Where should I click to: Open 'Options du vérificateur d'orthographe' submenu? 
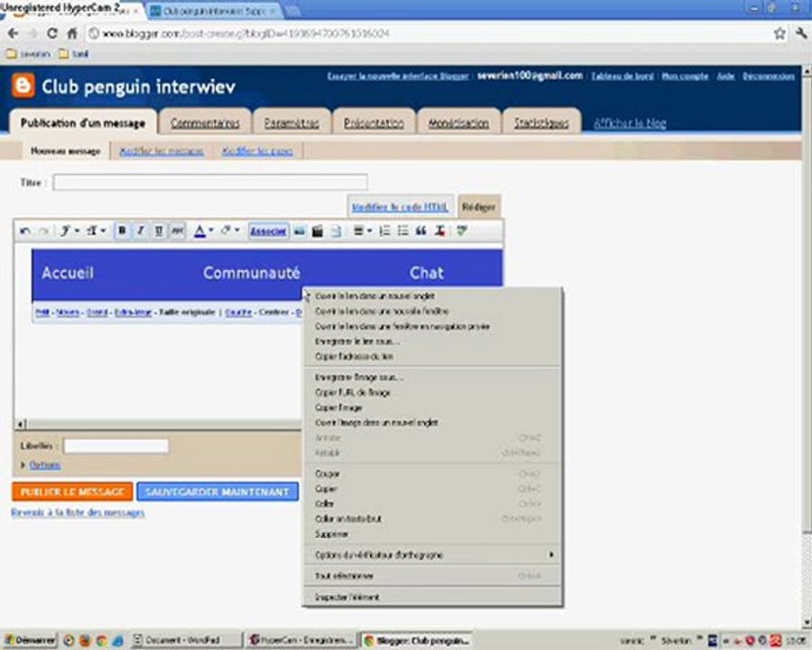tap(432, 554)
